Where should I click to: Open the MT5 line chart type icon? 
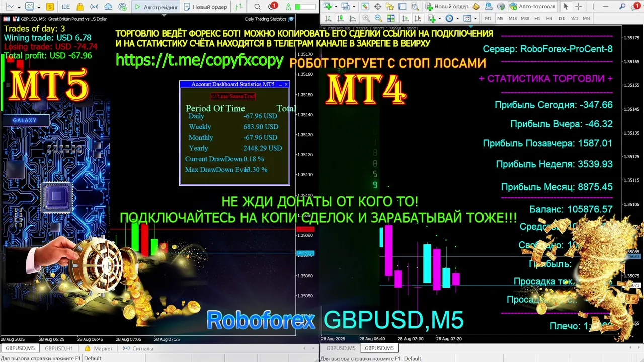pyautogui.click(x=10, y=7)
